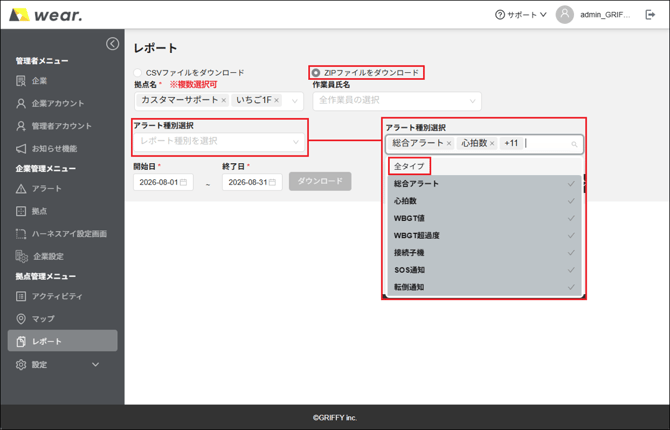Select ZIPファイルをダウンロード radio button
670x430 pixels.
pyautogui.click(x=316, y=73)
